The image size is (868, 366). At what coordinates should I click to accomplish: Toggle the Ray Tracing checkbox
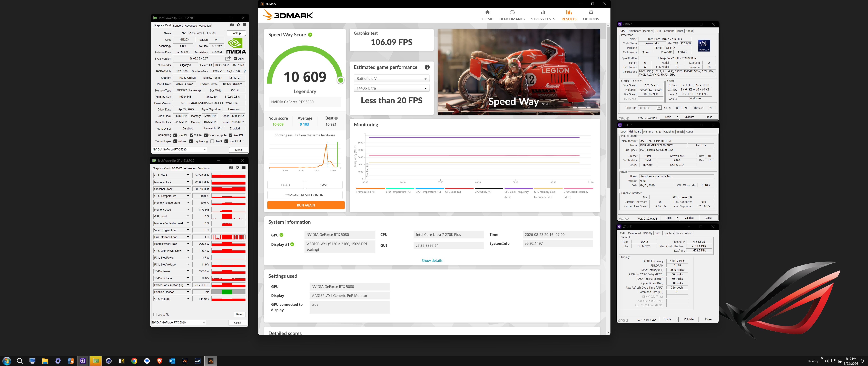click(191, 141)
